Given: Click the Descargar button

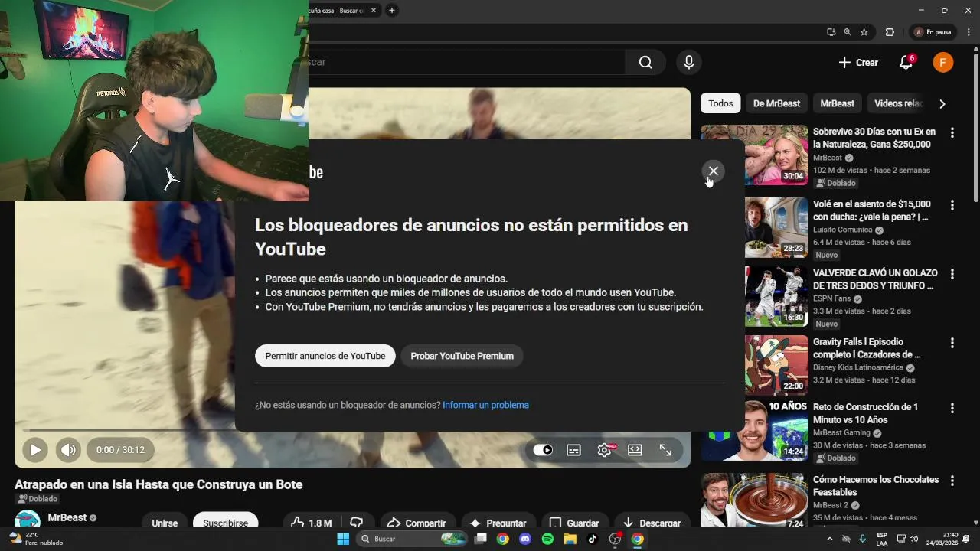Looking at the screenshot, I should (652, 523).
